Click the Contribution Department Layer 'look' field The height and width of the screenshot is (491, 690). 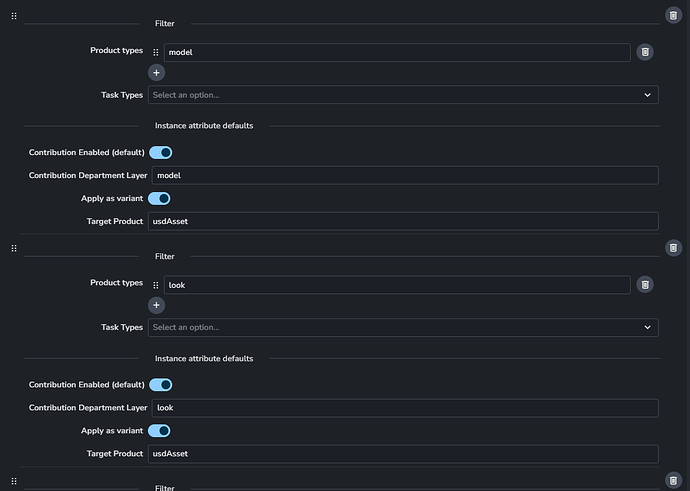click(403, 408)
